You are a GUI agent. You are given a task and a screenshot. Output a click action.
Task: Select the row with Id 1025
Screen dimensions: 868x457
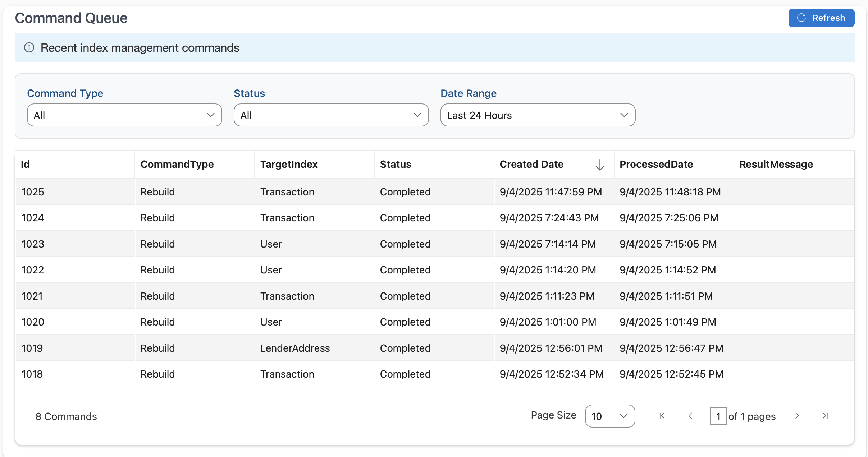coord(33,192)
